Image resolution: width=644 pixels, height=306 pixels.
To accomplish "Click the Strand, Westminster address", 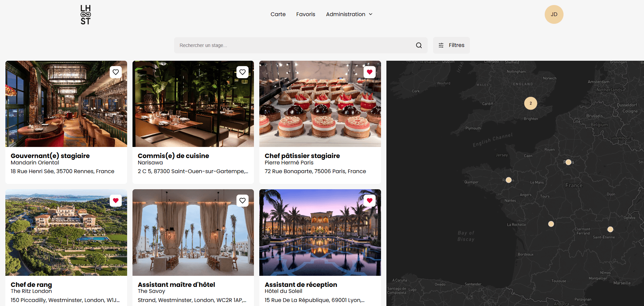I will coord(192,300).
